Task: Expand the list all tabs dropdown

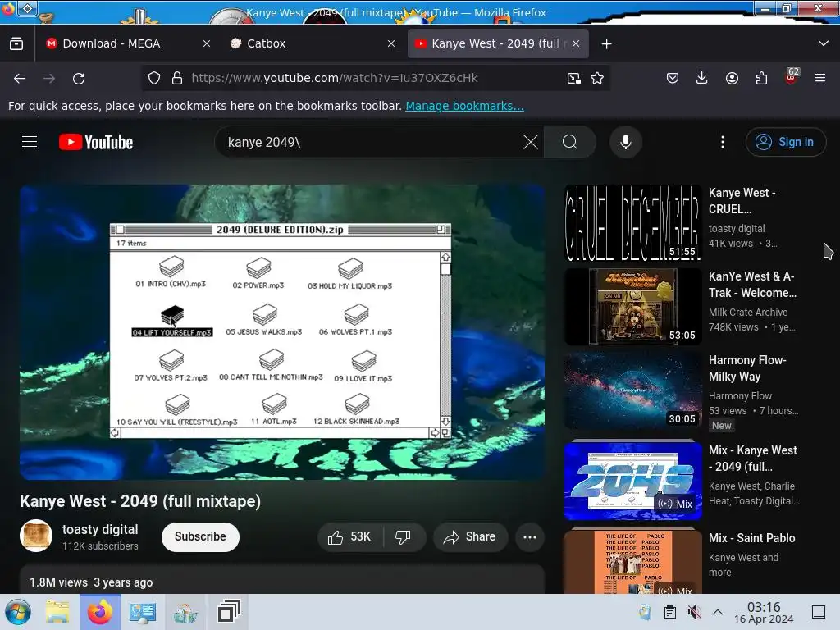Action: [824, 43]
